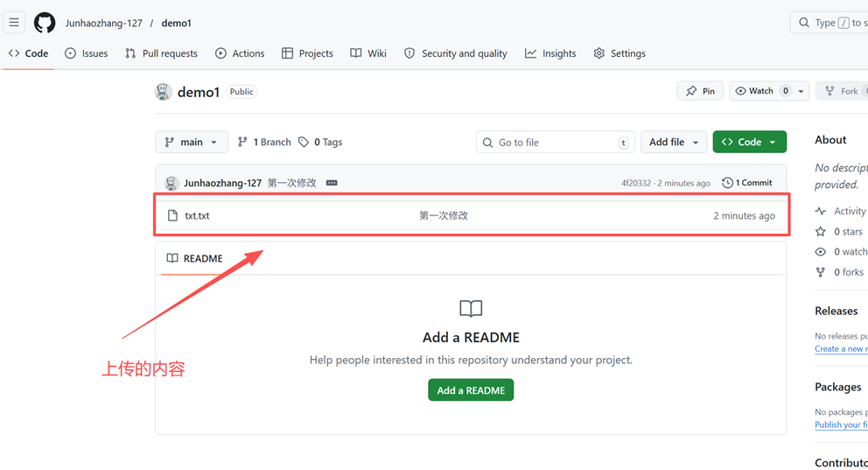The height and width of the screenshot is (470, 868).
Task: Open the Wiki tab
Action: point(368,53)
